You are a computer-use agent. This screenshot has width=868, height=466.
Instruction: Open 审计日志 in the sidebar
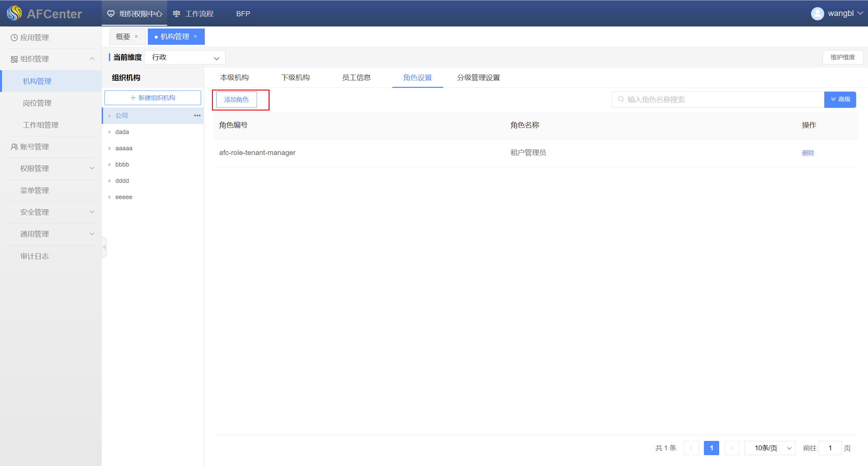pyautogui.click(x=51, y=256)
